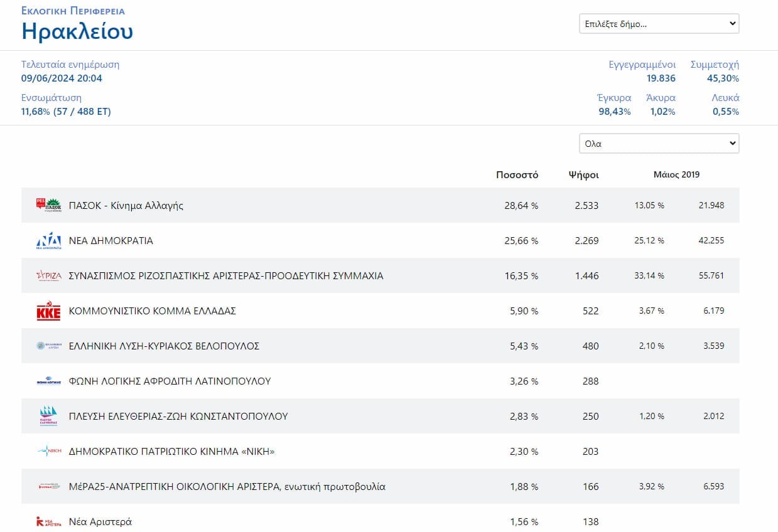Click ΝΕΑ ΔΗΜΟΚΡΑΤΙΑ 2019 votes 42.255
The height and width of the screenshot is (532, 778).
pos(711,240)
